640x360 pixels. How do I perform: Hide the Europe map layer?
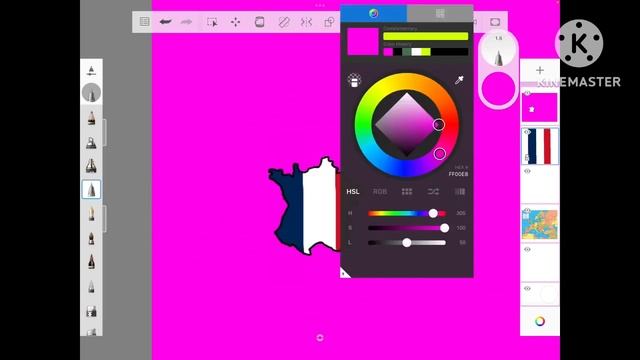[527, 210]
